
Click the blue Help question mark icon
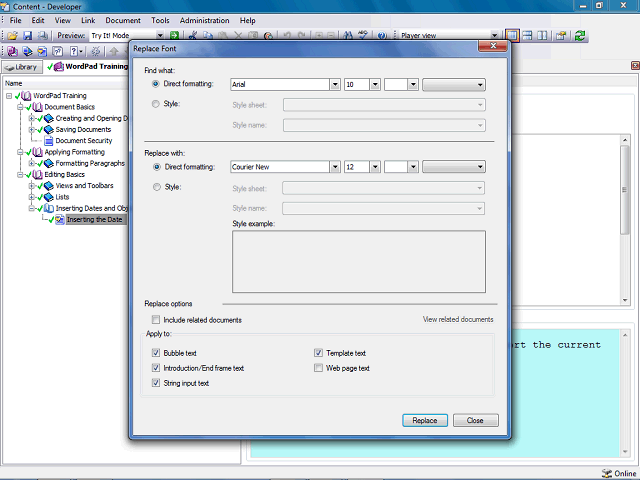(382, 36)
